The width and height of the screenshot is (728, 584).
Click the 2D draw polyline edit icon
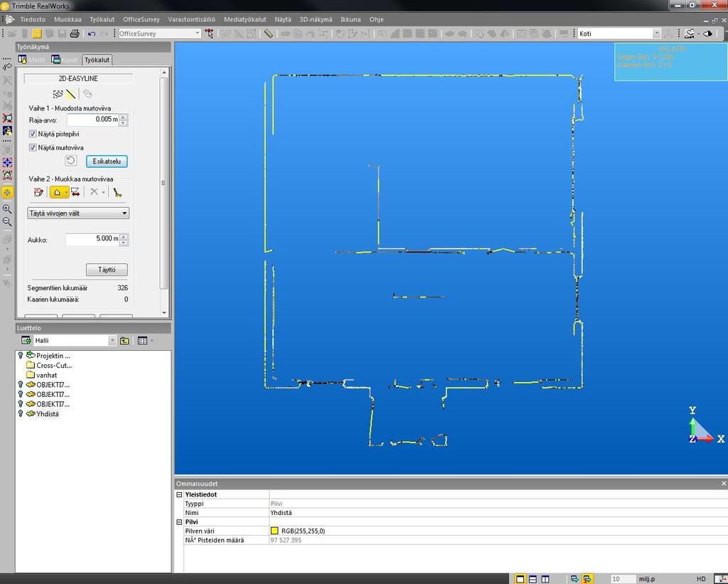click(x=38, y=192)
